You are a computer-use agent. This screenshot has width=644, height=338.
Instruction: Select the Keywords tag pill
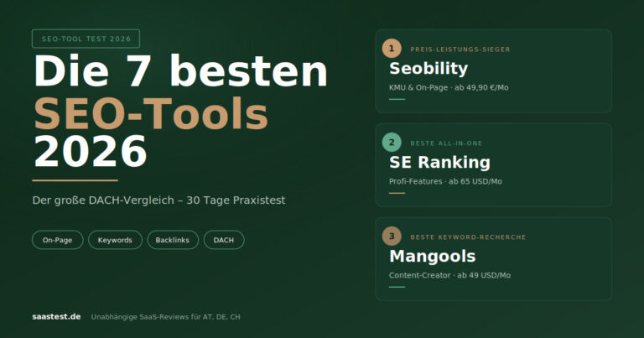coord(115,240)
